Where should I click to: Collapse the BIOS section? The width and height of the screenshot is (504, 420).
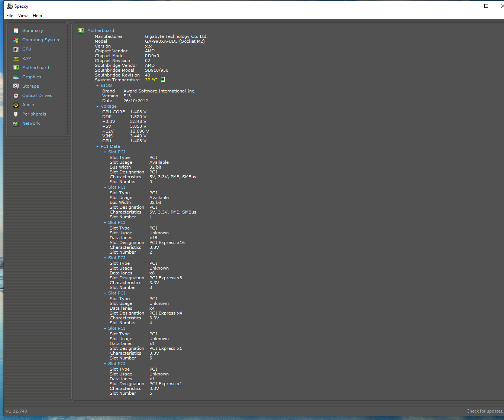(98, 86)
